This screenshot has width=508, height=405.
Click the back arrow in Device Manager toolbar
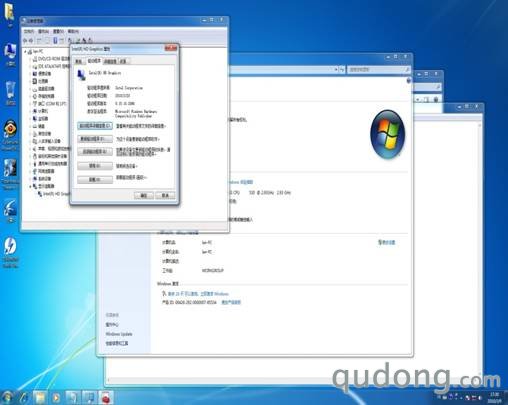pyautogui.click(x=25, y=41)
